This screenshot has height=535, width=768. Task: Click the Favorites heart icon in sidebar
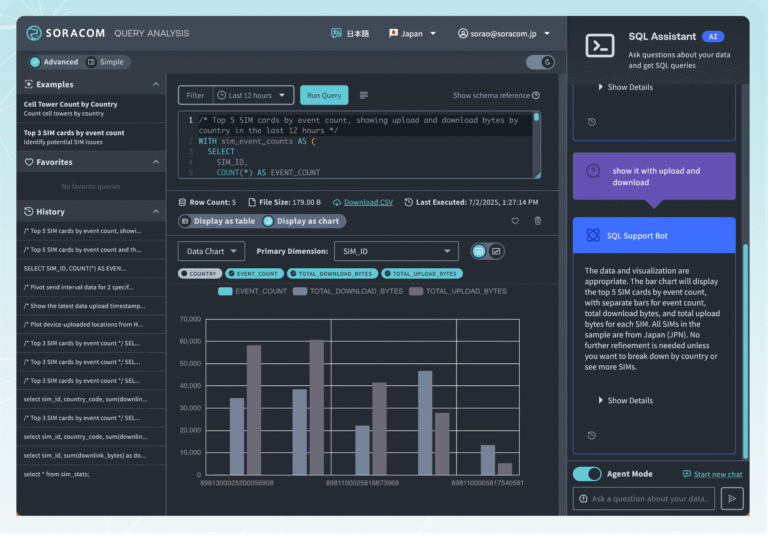click(29, 162)
